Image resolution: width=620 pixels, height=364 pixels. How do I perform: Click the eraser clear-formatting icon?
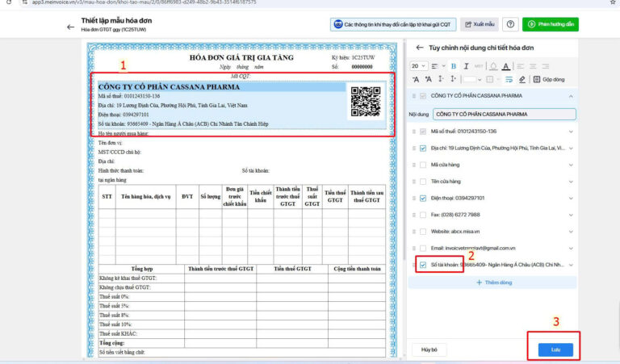coord(522,79)
